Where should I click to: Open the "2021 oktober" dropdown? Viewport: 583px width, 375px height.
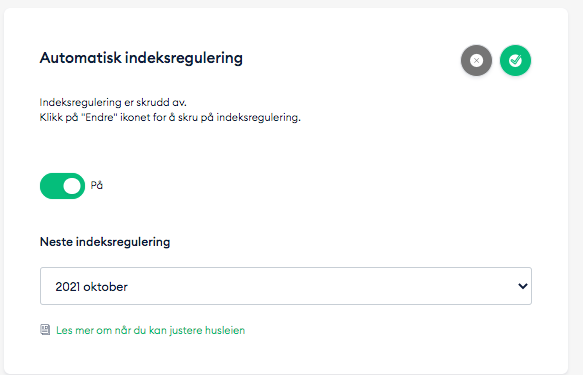286,286
